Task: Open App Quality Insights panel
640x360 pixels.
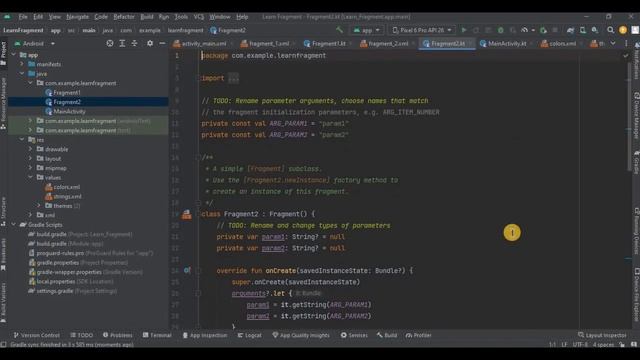Action: [301, 335]
